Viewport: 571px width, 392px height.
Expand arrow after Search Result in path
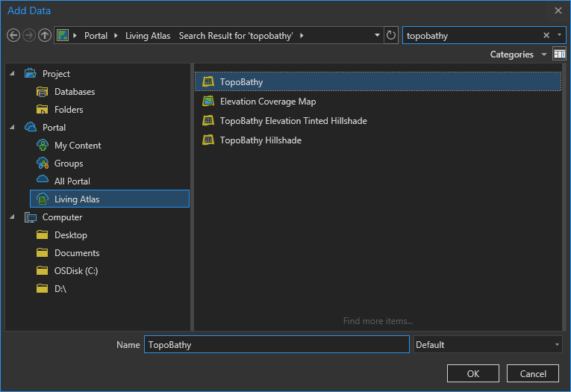coord(302,35)
